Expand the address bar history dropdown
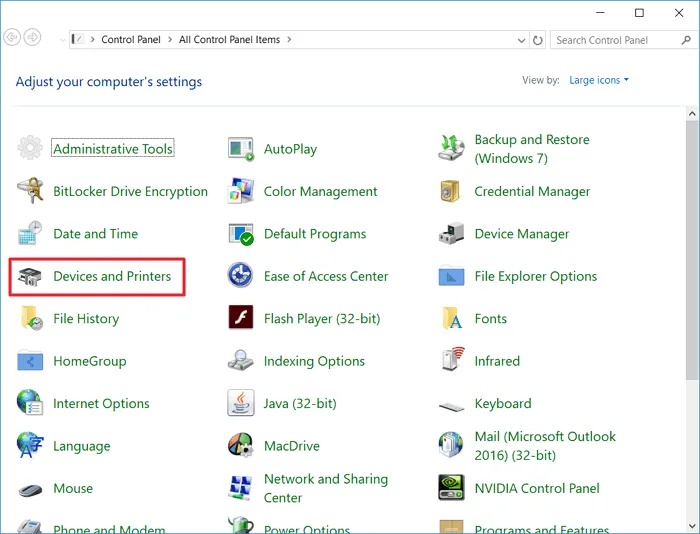Image resolution: width=700 pixels, height=534 pixels. [521, 40]
